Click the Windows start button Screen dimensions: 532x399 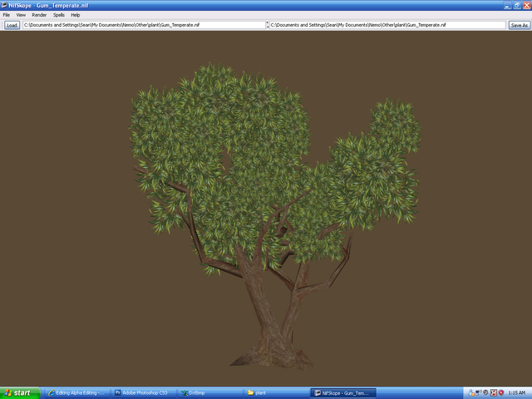coord(20,393)
